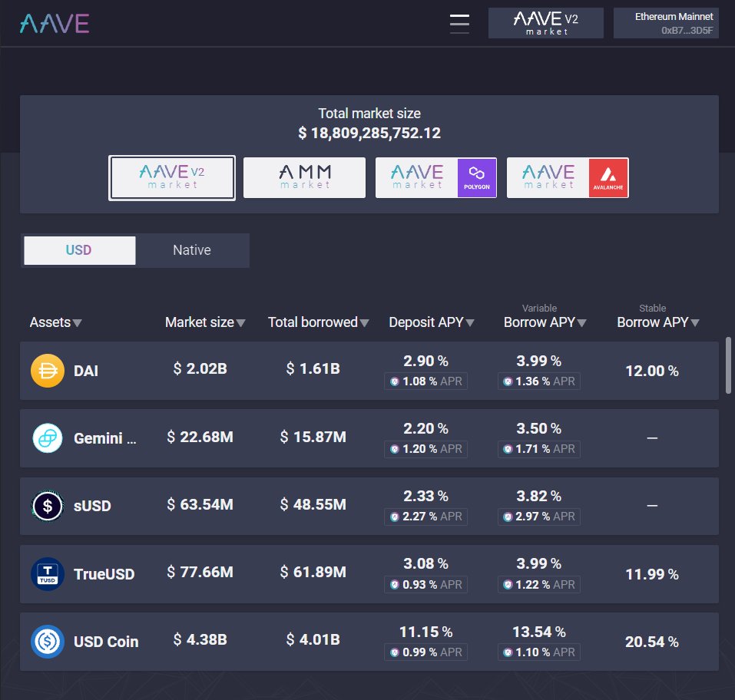Screen dimensions: 735x700
Task: Sort table by Deposit APY
Action: tap(432, 322)
